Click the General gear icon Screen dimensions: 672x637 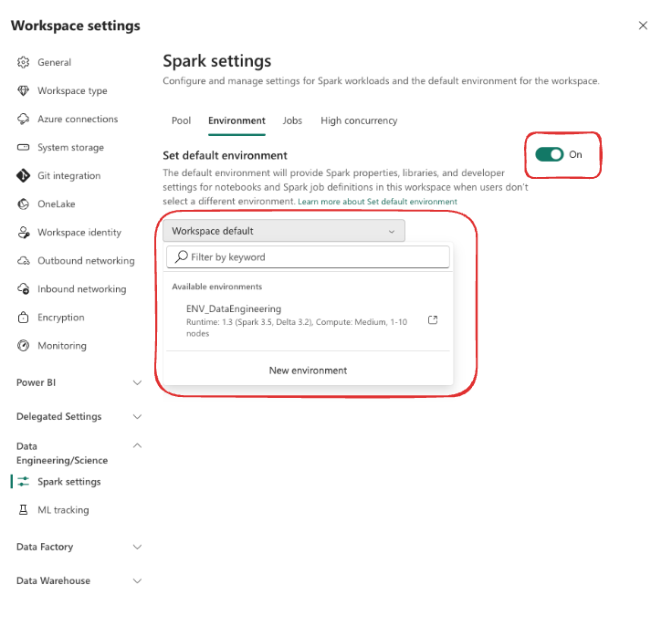[24, 62]
